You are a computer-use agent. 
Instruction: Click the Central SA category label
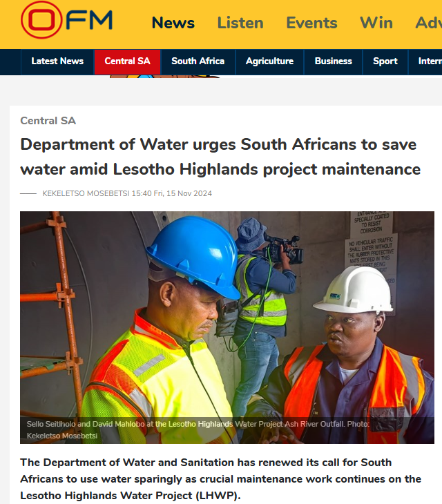48,121
